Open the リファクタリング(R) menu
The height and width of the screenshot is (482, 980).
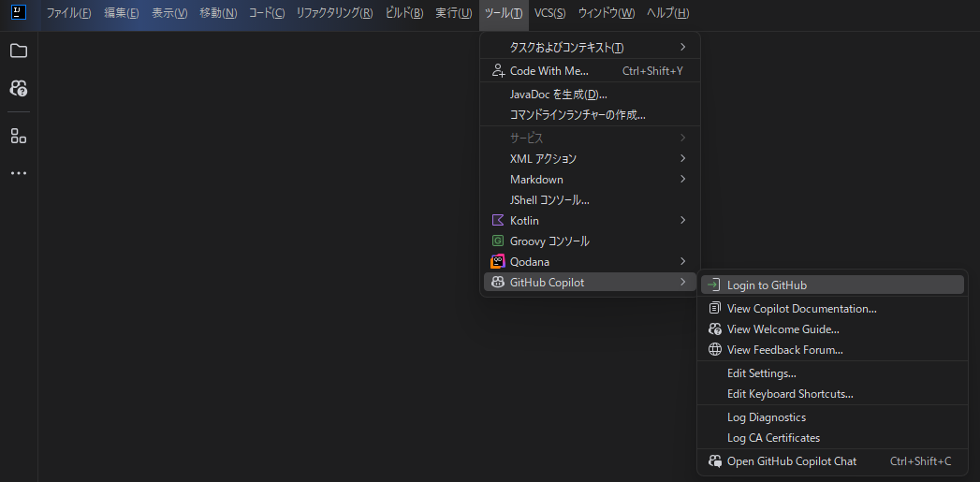coord(334,13)
